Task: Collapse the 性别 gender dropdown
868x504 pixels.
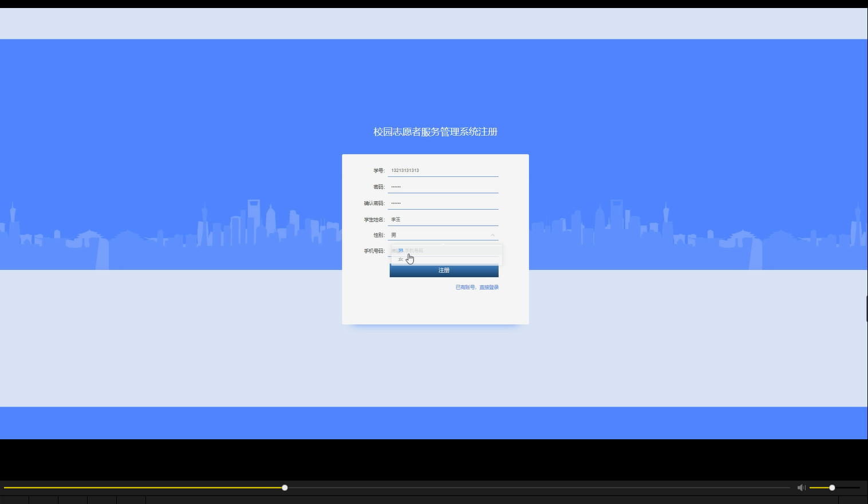Action: [x=492, y=235]
